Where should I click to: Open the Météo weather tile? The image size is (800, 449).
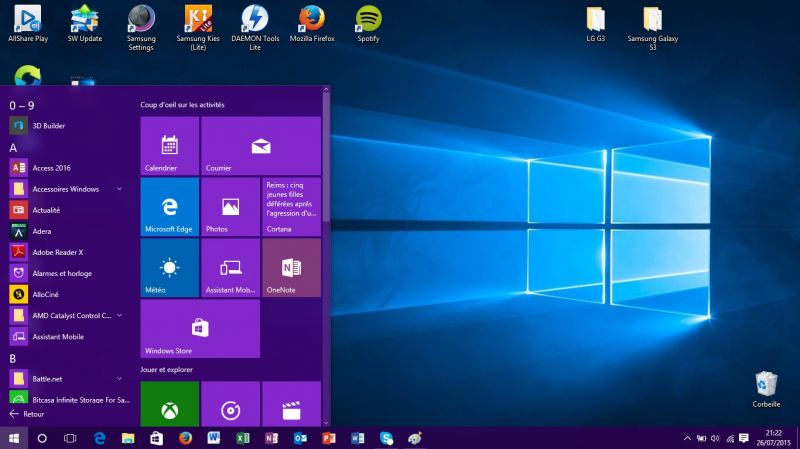[x=169, y=267]
